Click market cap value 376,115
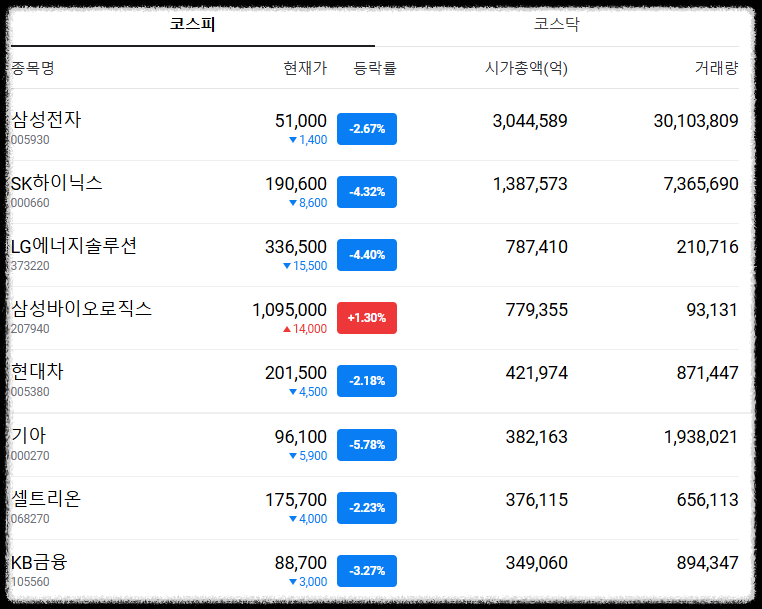Viewport: 762px width, 609px height. coord(537,500)
